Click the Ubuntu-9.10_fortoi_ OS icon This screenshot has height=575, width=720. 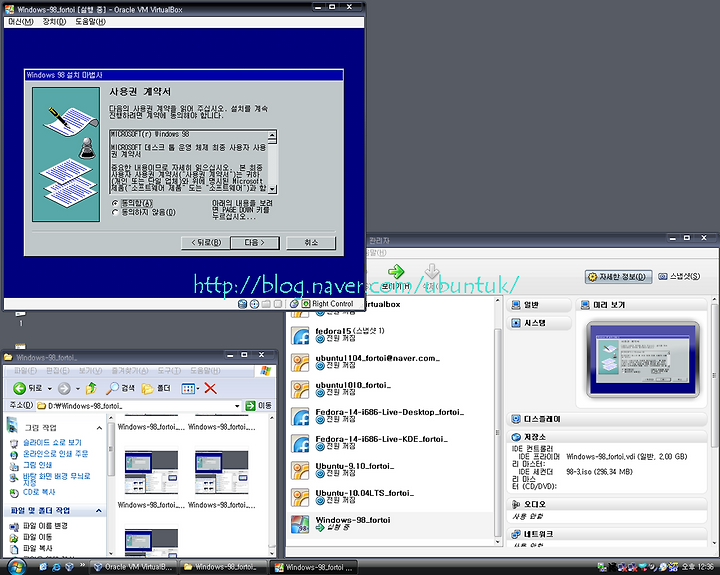click(301, 471)
